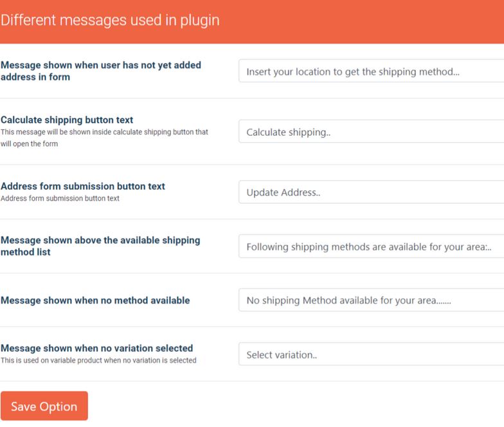
Task: Edit the Update Address text field
Action: point(372,192)
